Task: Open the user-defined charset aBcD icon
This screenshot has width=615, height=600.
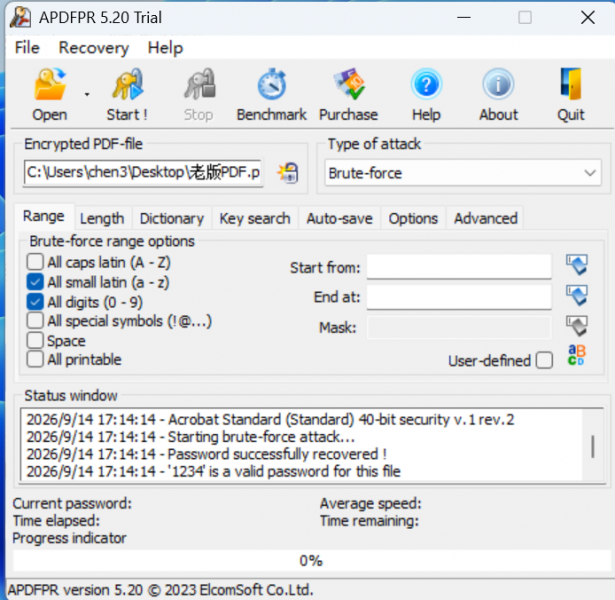Action: [577, 355]
